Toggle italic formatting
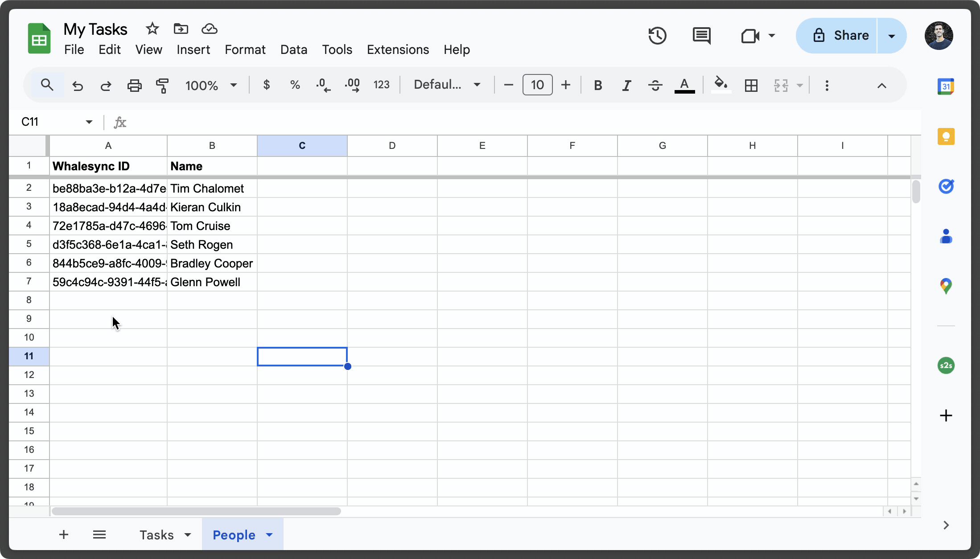The height and width of the screenshot is (559, 980). point(626,85)
